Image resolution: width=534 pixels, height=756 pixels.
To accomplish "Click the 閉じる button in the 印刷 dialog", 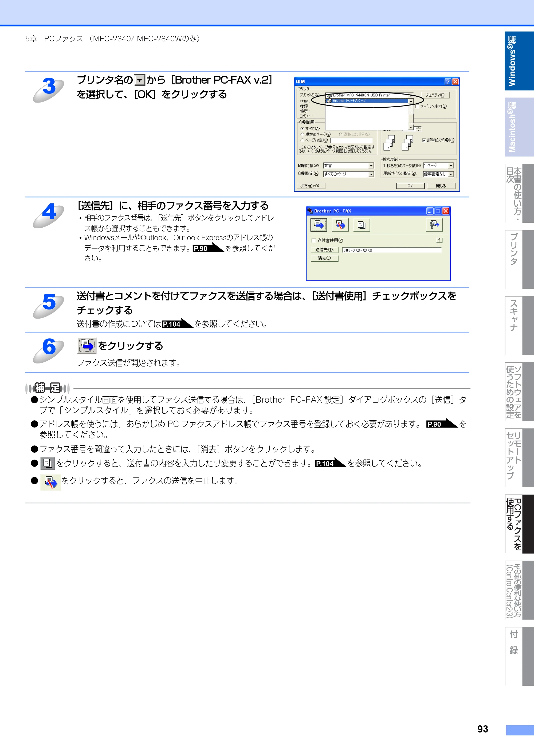I will (441, 186).
